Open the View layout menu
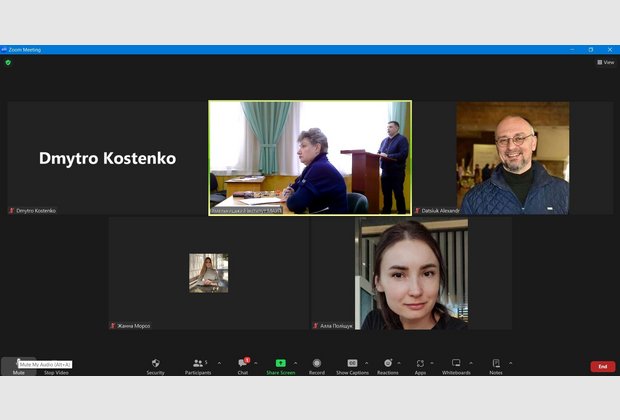 click(606, 62)
